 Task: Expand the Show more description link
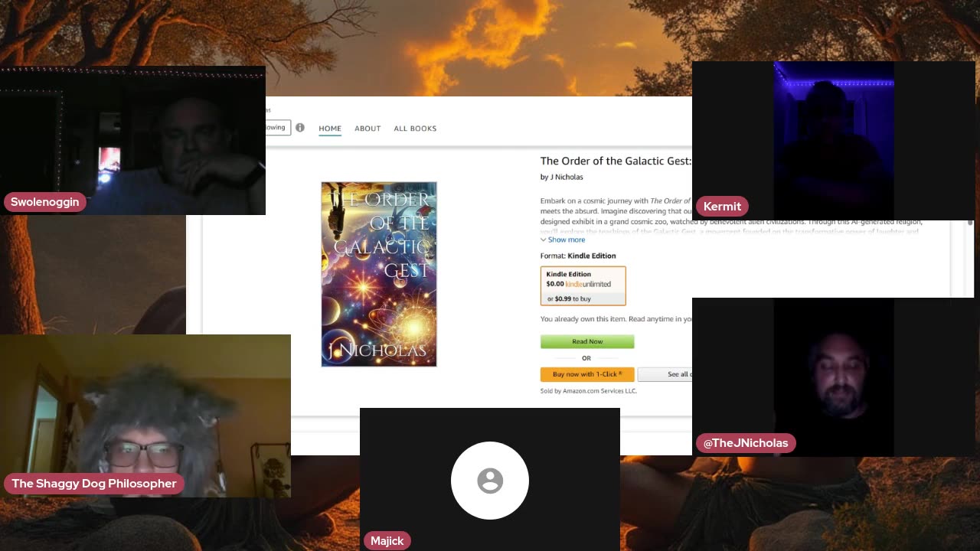click(563, 240)
